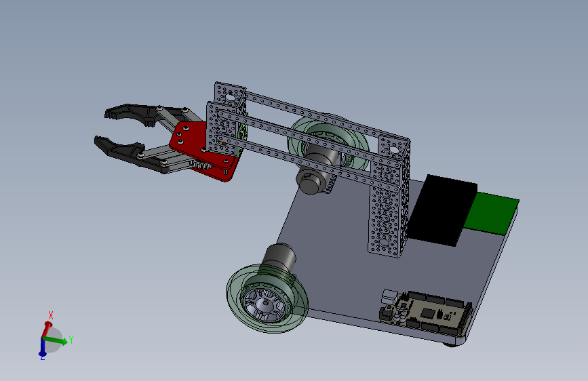This screenshot has width=588, height=381.
Task: Select the front transparent green wheel
Action: [x=267, y=299]
